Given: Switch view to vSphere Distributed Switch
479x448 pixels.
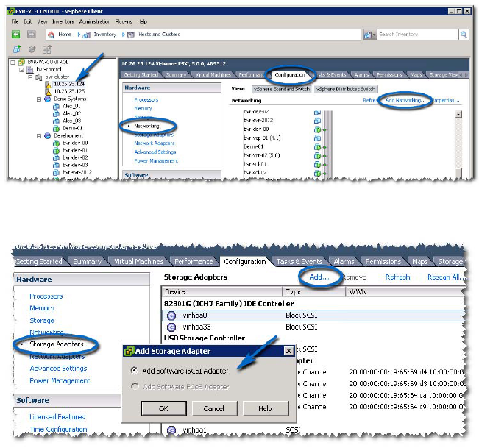Looking at the screenshot, I should (346, 89).
